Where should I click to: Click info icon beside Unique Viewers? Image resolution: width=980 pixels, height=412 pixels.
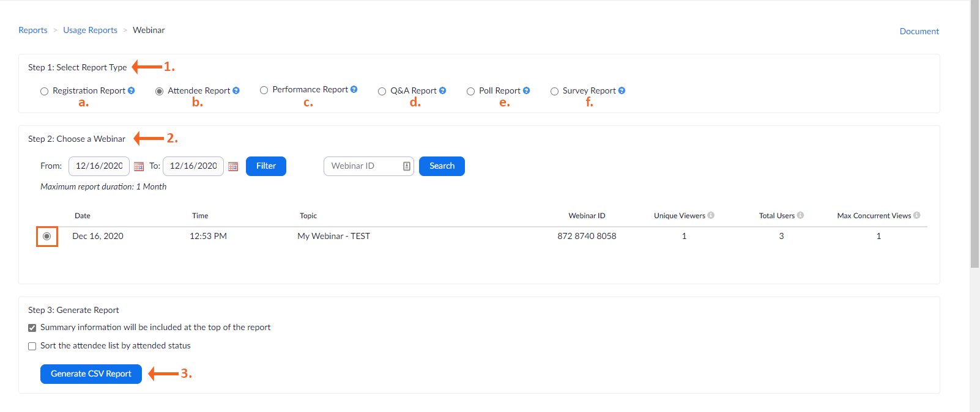711,215
